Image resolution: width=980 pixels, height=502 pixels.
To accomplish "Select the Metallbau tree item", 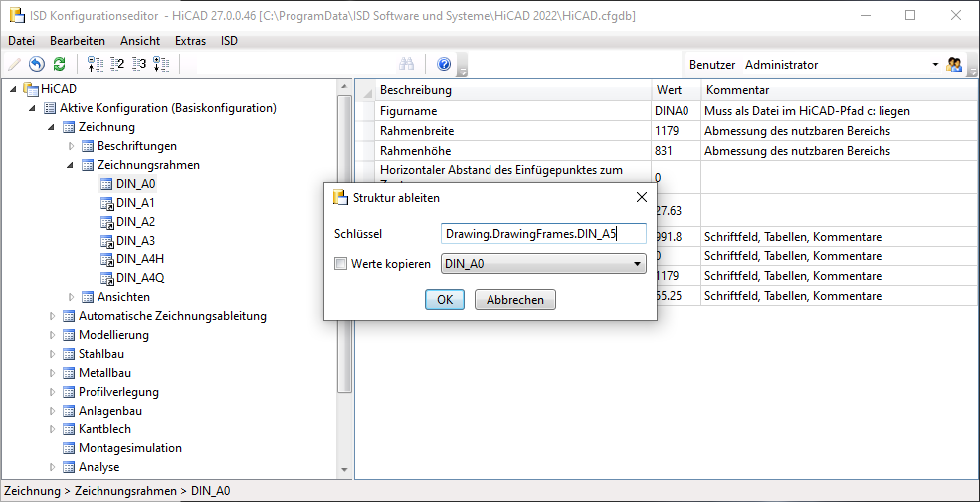I will [105, 373].
